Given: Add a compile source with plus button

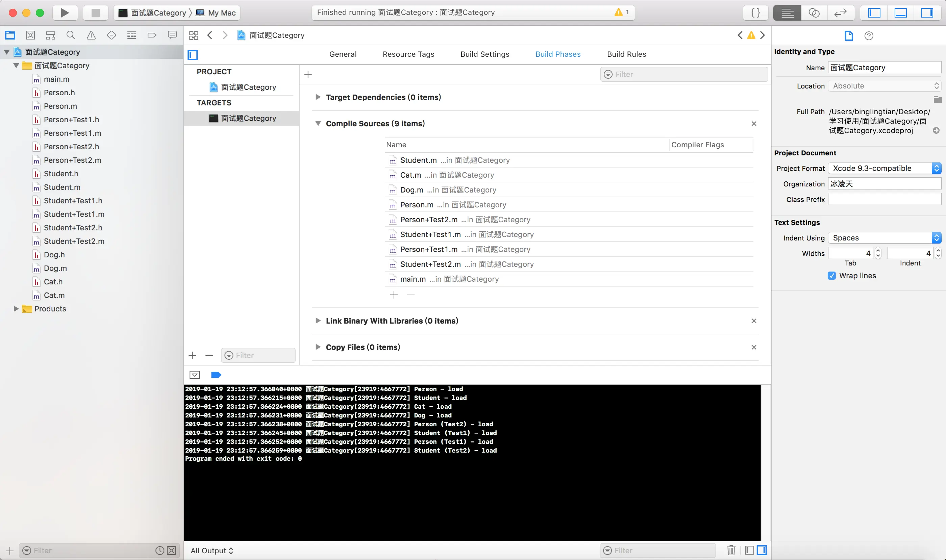Looking at the screenshot, I should point(394,295).
